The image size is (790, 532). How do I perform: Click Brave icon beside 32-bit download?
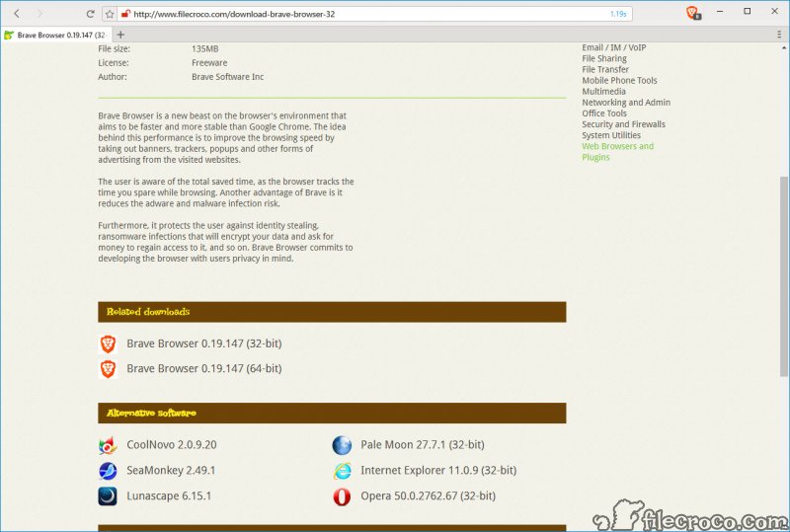coord(108,343)
